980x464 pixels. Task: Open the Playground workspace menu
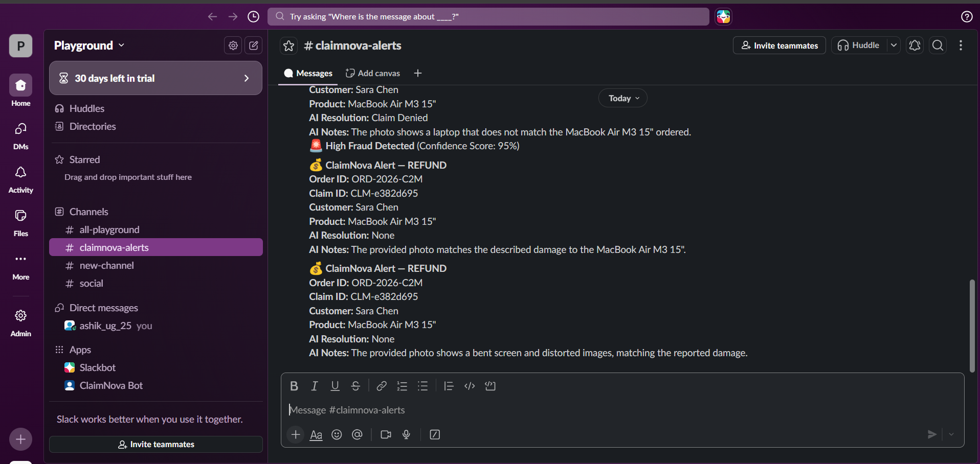click(90, 45)
